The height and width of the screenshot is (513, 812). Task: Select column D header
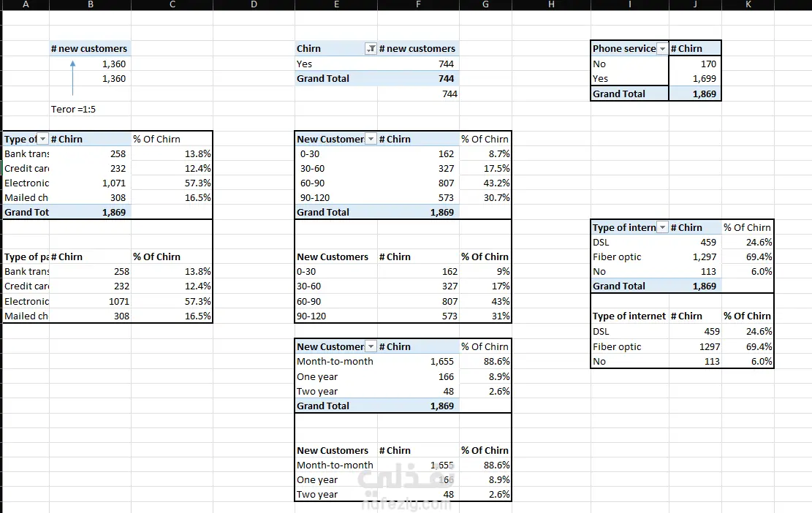coord(254,4)
